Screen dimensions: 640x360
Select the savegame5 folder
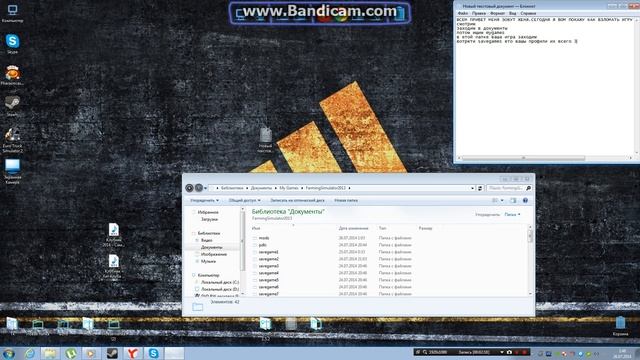click(x=269, y=280)
